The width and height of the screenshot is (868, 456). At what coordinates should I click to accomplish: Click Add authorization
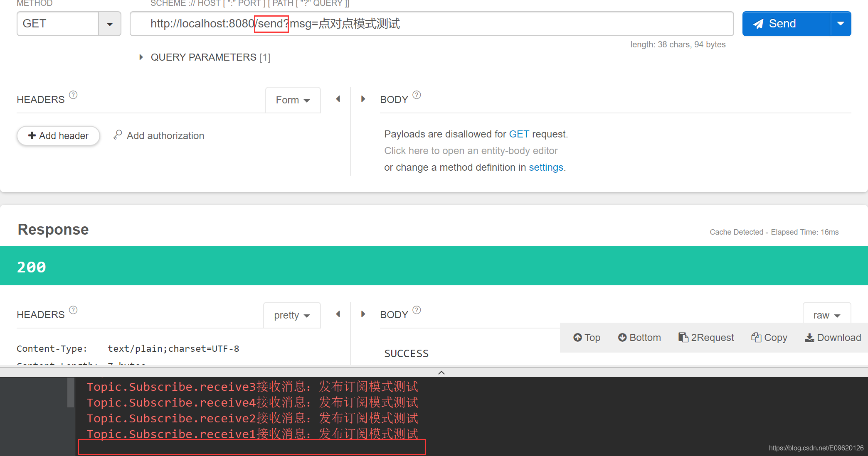coord(159,135)
